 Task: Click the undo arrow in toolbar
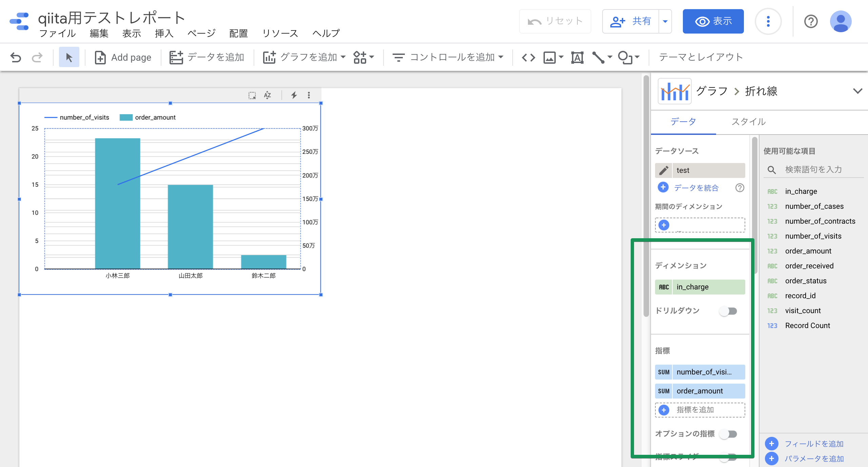[x=16, y=57]
